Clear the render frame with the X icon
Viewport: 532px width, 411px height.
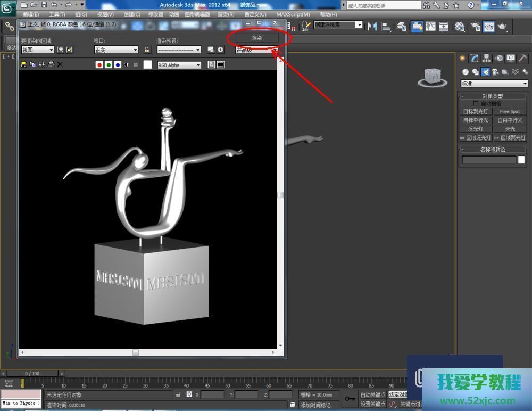click(x=60, y=64)
